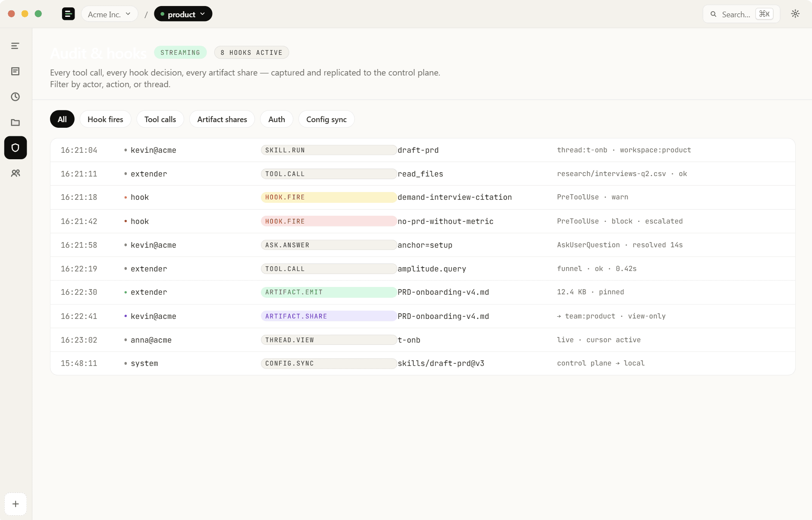
Task: Open the team members icon in sidebar
Action: pos(16,173)
